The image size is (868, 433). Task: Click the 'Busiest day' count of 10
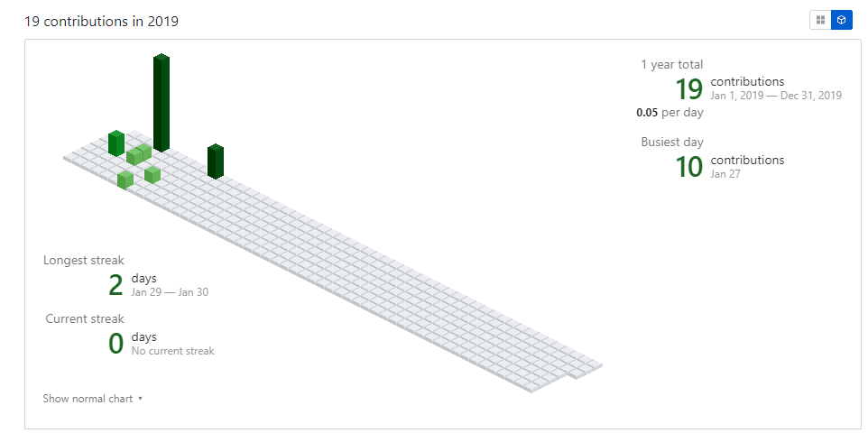click(x=688, y=166)
